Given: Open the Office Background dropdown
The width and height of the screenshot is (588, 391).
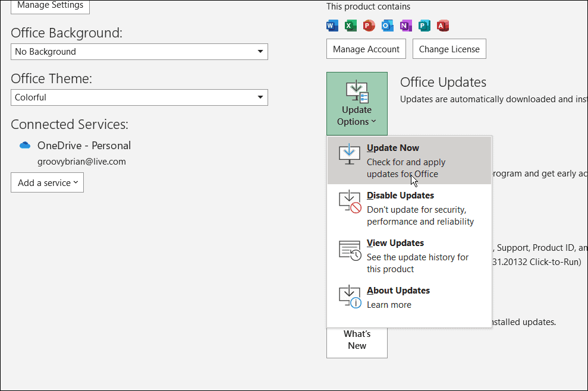Looking at the screenshot, I should tap(139, 52).
